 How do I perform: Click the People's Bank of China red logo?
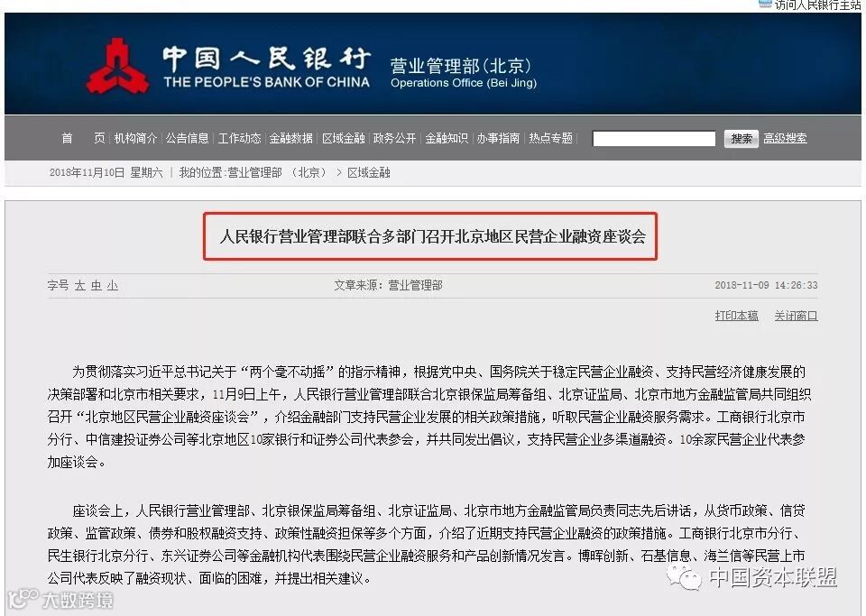tap(117, 66)
